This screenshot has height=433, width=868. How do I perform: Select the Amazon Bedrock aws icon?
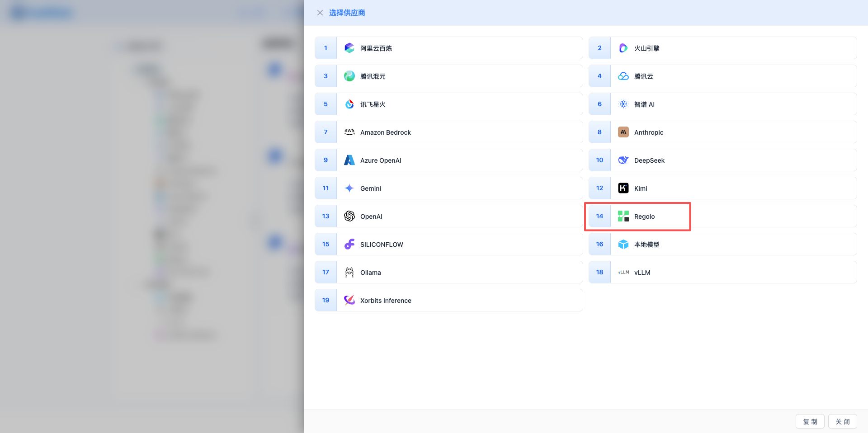pos(349,132)
